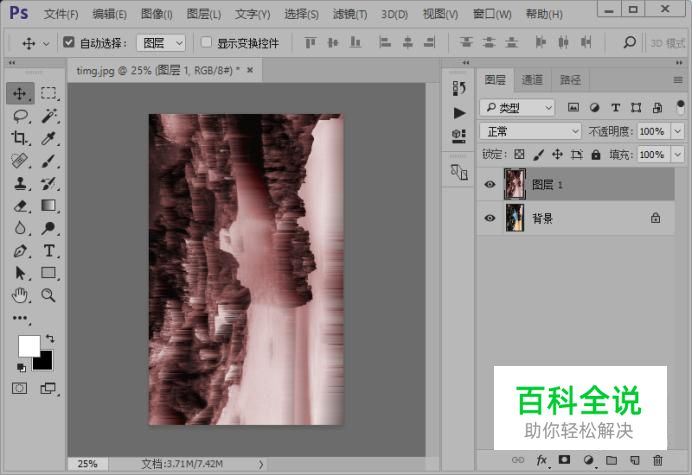692x475 pixels.
Task: Select the Gradient tool
Action: click(49, 206)
